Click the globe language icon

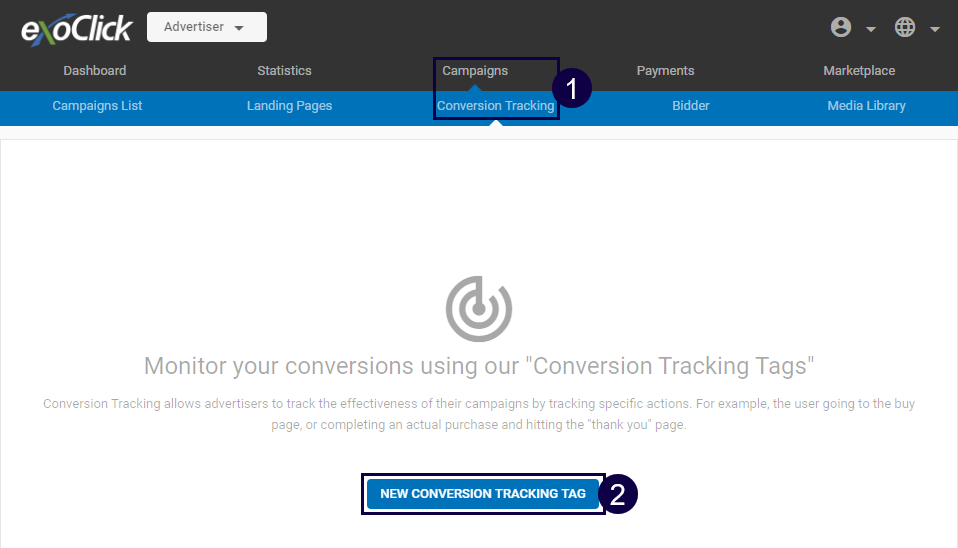click(x=905, y=28)
